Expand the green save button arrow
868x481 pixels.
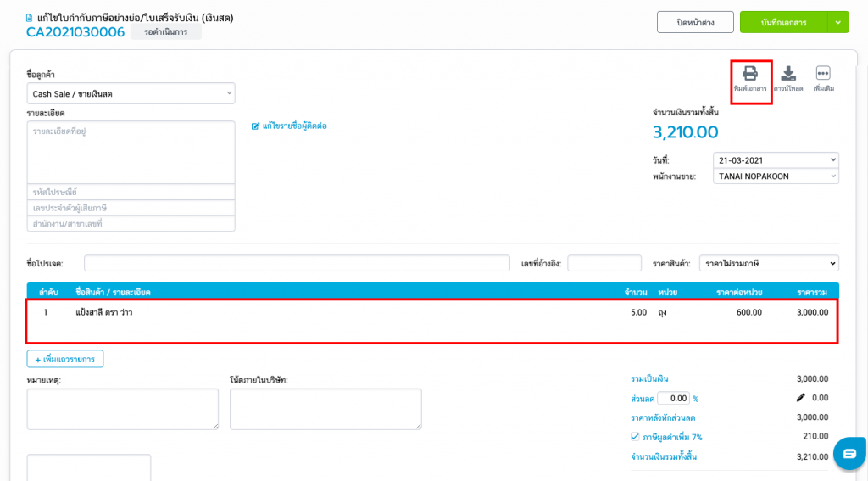point(837,22)
